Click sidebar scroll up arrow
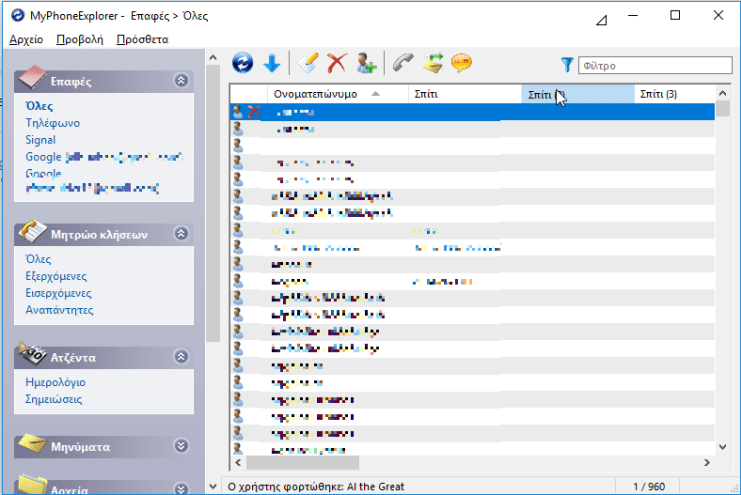The image size is (741, 495). (213, 58)
